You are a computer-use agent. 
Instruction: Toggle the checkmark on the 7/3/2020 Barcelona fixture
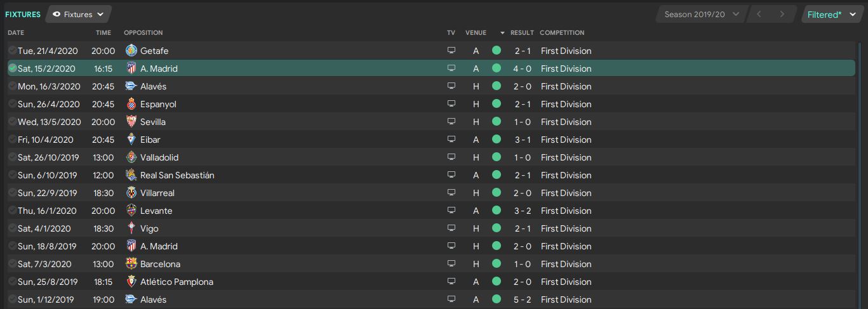point(12,264)
